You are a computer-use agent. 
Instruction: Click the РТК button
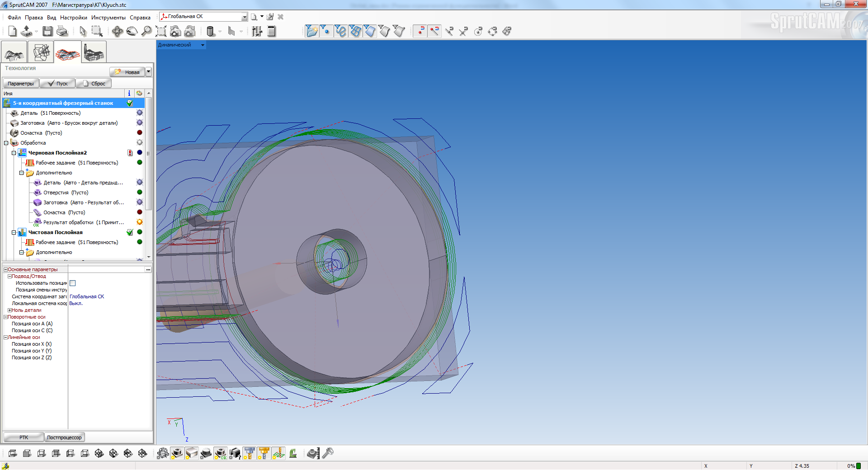(24, 437)
